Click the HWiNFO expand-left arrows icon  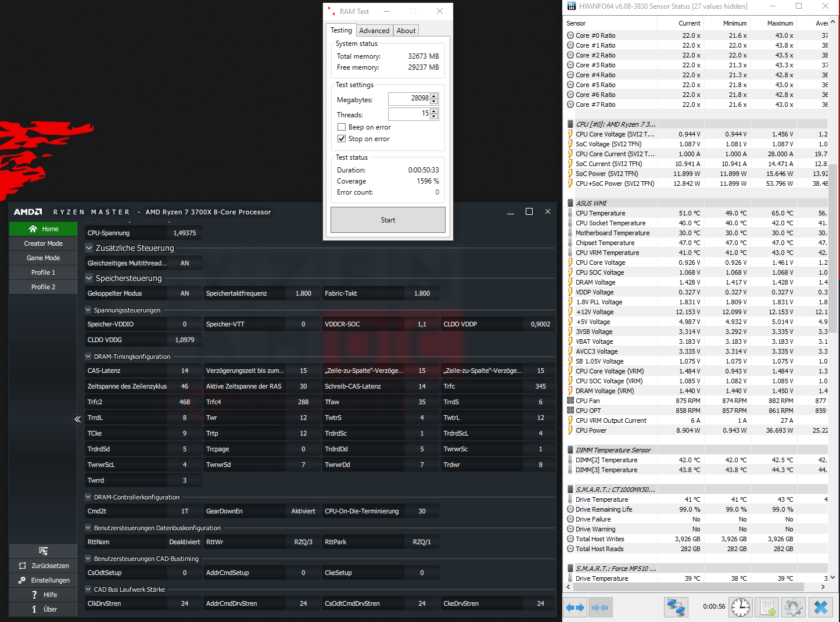tap(575, 607)
